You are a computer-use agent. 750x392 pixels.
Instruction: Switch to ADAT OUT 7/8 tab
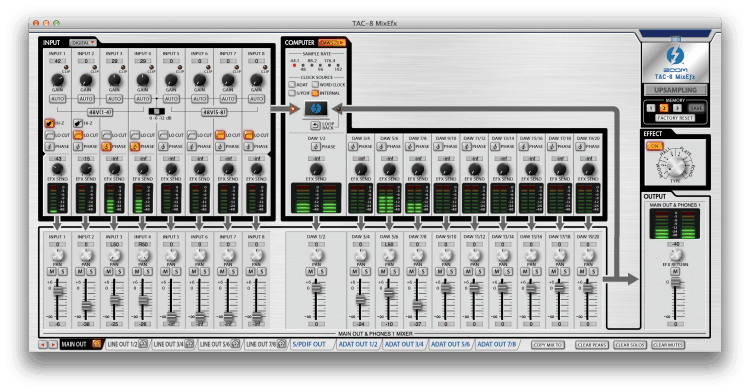(x=497, y=344)
